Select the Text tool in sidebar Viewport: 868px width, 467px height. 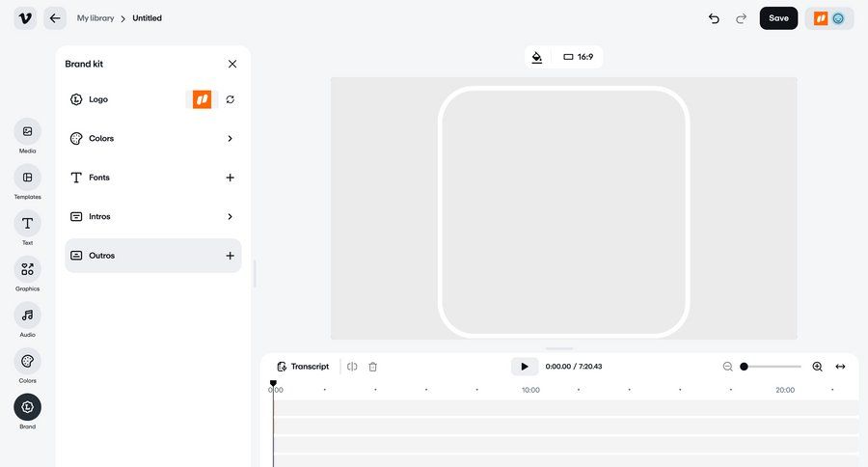(x=27, y=224)
